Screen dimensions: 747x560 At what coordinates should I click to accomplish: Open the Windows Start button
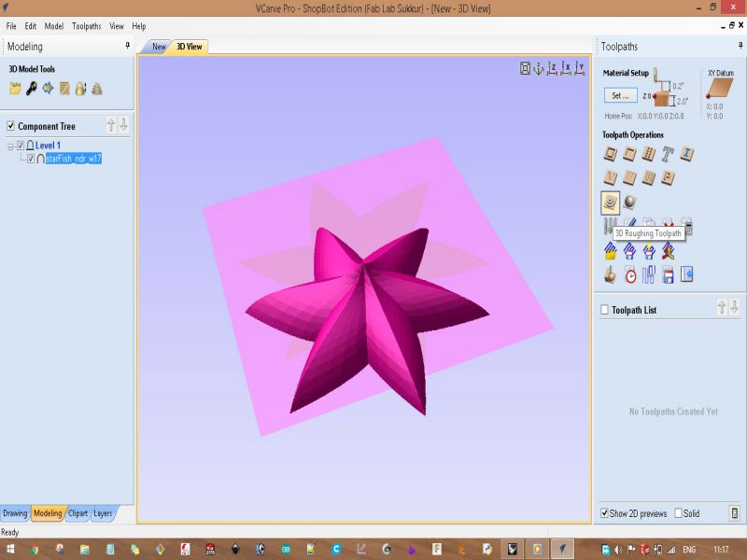pyautogui.click(x=10, y=549)
